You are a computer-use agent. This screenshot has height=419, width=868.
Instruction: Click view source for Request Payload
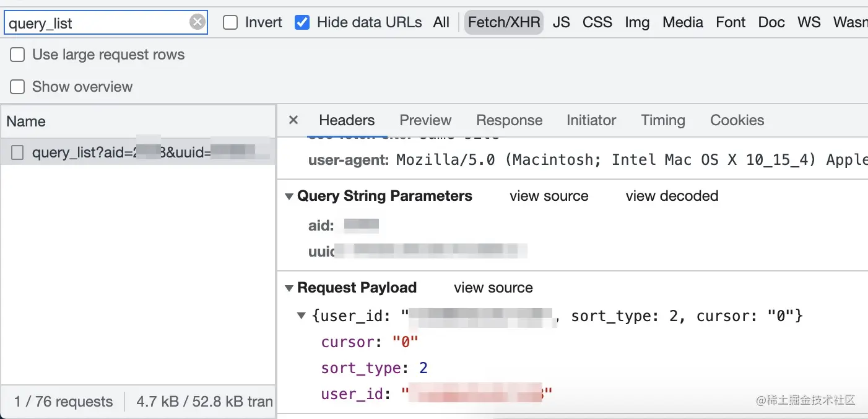coord(493,288)
